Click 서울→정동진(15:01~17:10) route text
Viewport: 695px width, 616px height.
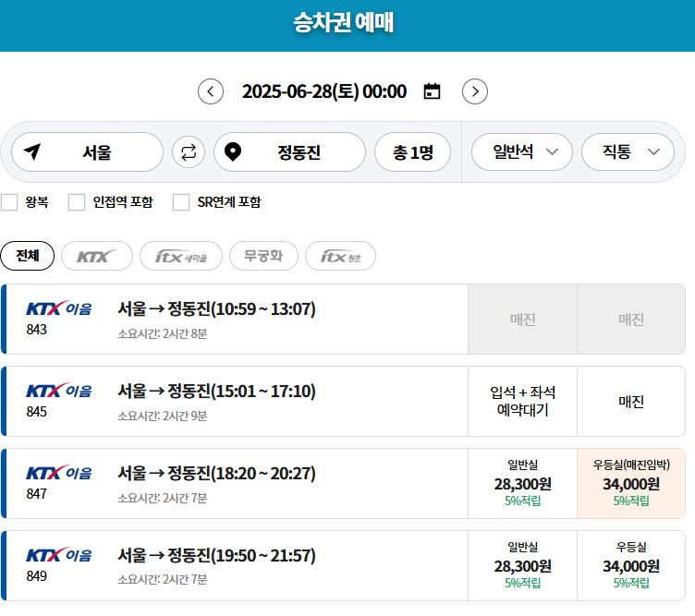pos(217,392)
